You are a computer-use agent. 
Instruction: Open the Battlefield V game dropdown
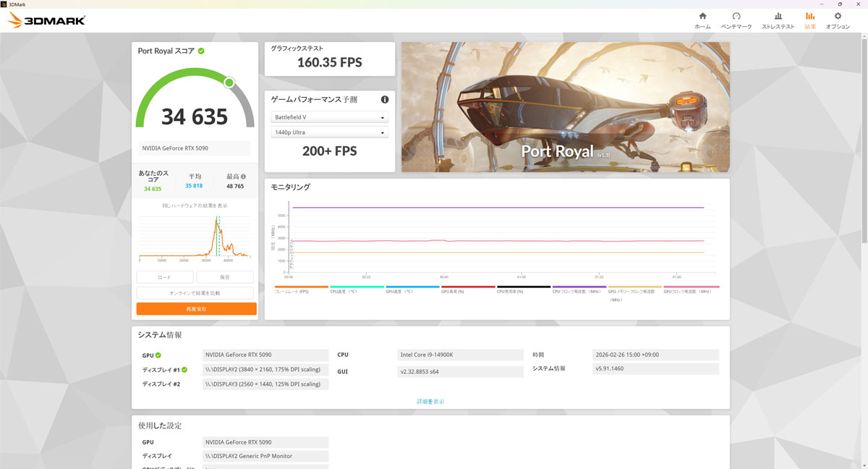click(329, 117)
